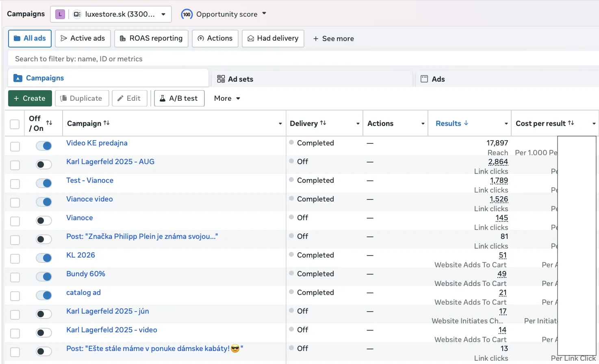Click the All ads folder icon
The height and width of the screenshot is (364, 599).
(17, 38)
